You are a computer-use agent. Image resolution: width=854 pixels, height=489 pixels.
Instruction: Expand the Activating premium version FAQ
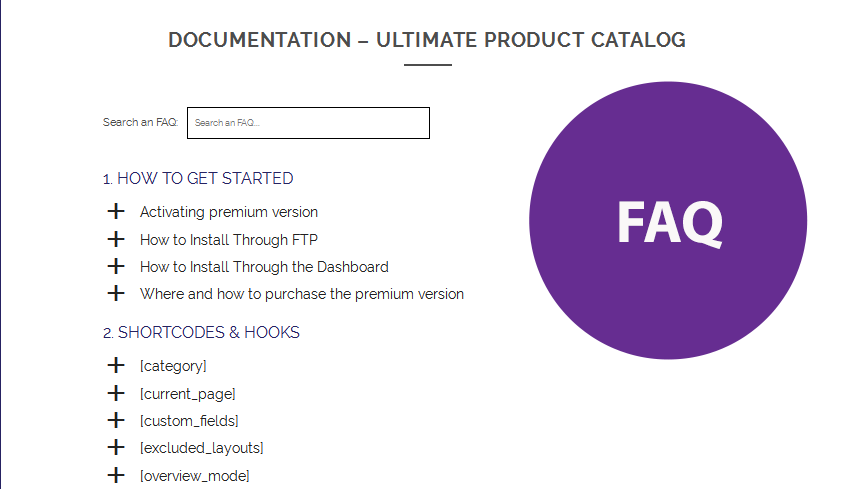pyautogui.click(x=229, y=212)
